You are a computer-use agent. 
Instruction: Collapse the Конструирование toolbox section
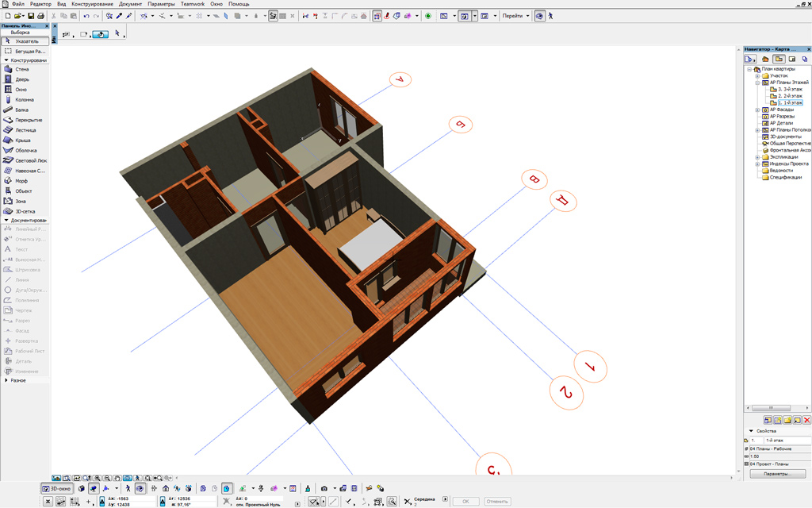point(6,60)
